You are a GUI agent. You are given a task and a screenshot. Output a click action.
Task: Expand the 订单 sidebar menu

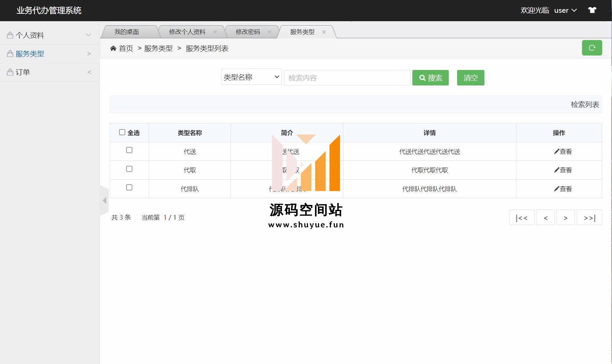[x=50, y=72]
